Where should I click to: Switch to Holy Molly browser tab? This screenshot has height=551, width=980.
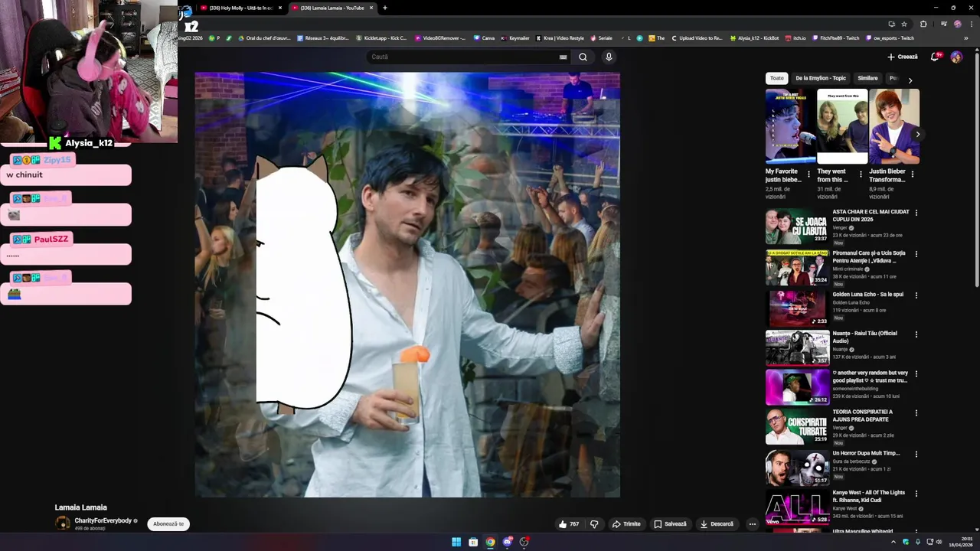[240, 8]
